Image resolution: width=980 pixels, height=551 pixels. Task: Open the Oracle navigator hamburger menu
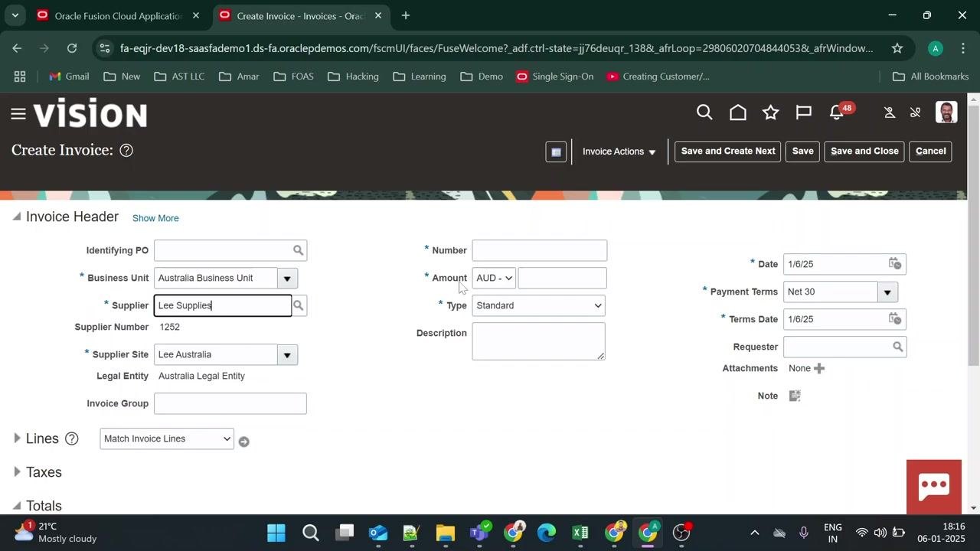click(x=18, y=114)
